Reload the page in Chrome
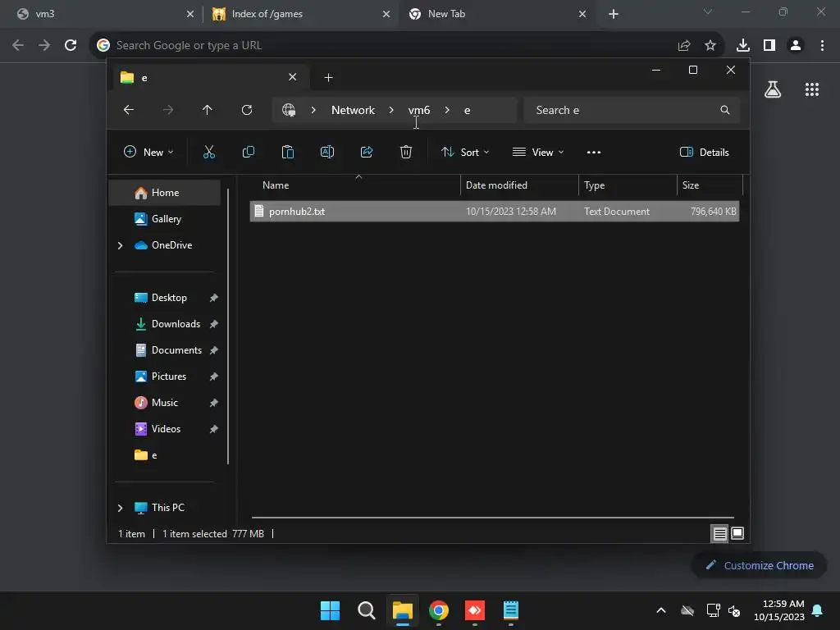This screenshot has width=840, height=630. [71, 45]
